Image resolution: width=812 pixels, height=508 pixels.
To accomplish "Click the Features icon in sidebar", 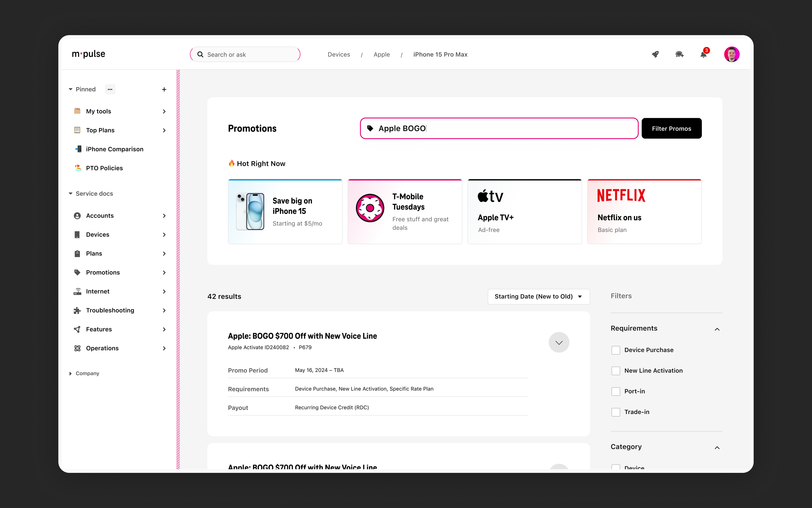I will click(77, 329).
